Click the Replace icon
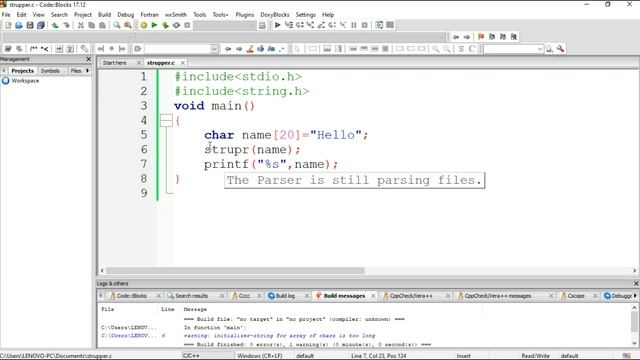640x360 pixels. (x=128, y=25)
